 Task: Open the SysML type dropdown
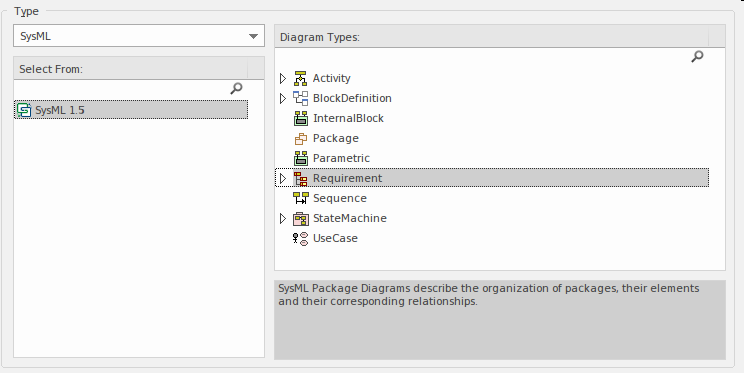pos(139,36)
